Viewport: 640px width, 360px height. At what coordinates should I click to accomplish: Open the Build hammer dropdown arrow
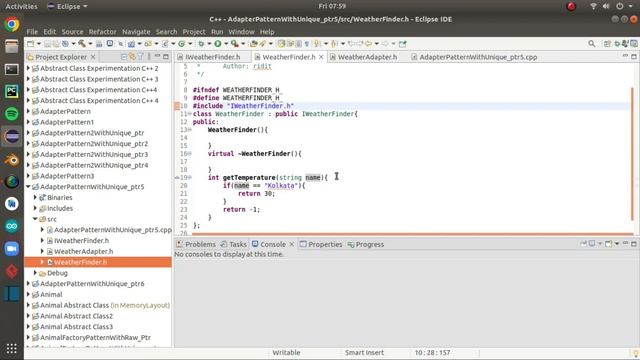(x=90, y=44)
